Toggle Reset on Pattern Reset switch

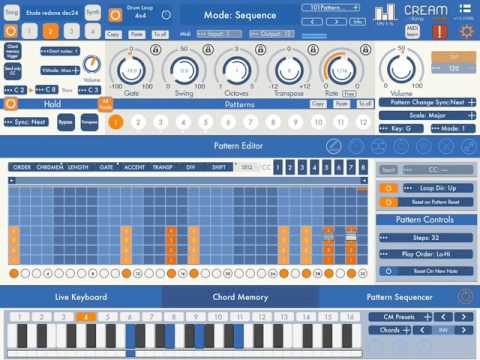tap(389, 202)
